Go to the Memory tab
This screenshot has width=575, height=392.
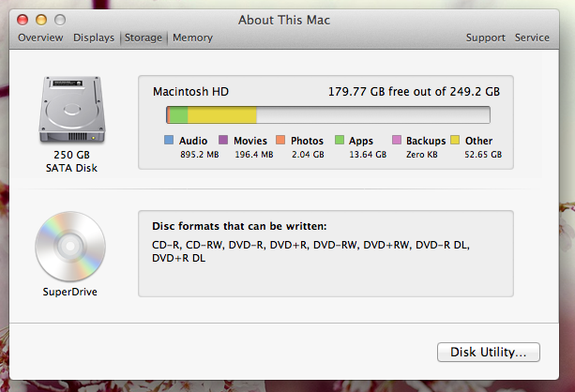pos(192,38)
